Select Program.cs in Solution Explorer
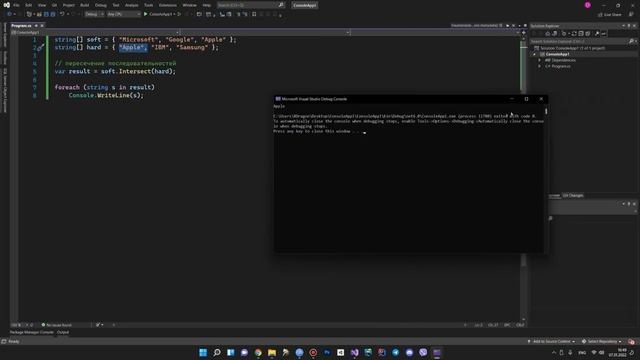 561,66
